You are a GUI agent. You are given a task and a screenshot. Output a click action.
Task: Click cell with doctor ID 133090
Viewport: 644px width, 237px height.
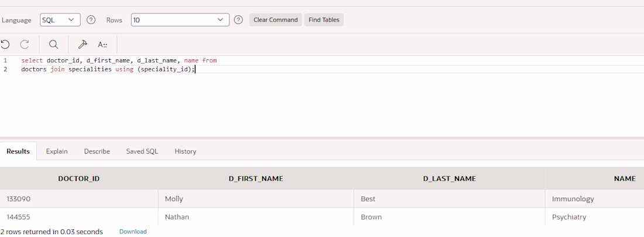[79, 199]
